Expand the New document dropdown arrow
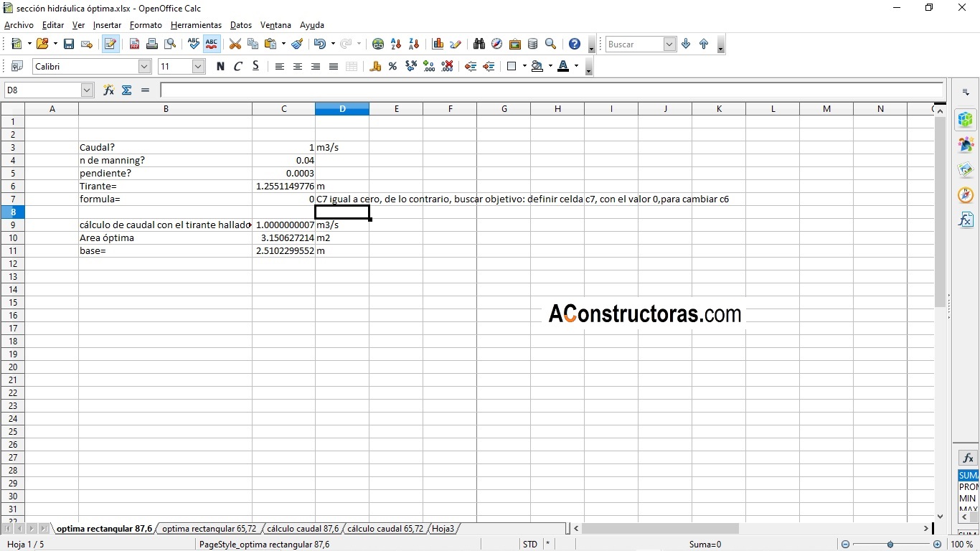Image resolution: width=980 pixels, height=551 pixels. coord(29,44)
